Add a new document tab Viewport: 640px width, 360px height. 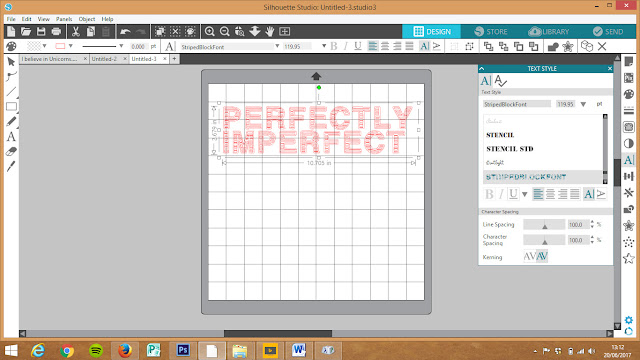pyautogui.click(x=174, y=59)
